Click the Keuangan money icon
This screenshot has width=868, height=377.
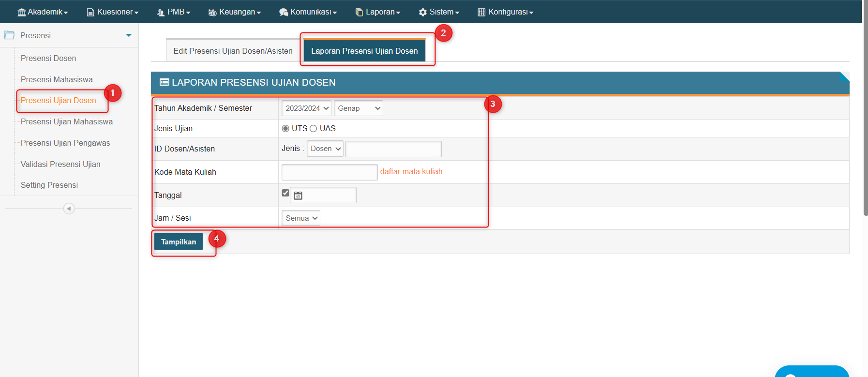click(x=212, y=12)
